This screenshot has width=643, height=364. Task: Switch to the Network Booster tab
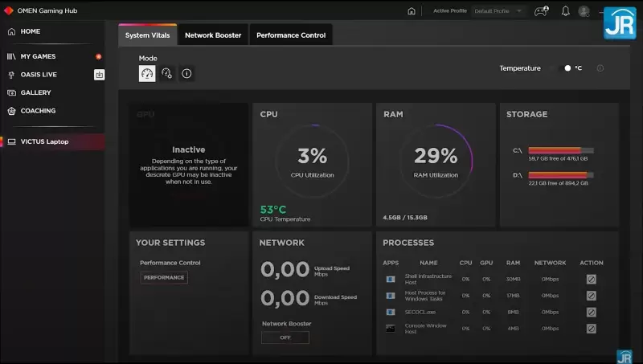(213, 35)
